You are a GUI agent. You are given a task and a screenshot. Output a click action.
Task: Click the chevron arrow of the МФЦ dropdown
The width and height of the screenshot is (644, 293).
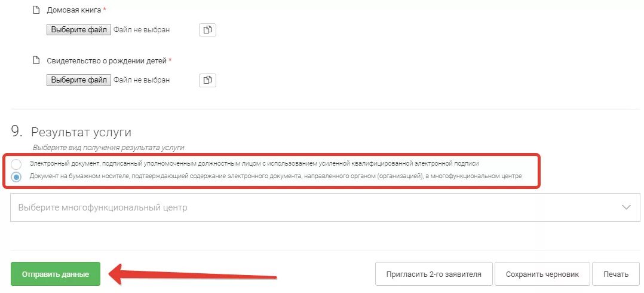(626, 207)
